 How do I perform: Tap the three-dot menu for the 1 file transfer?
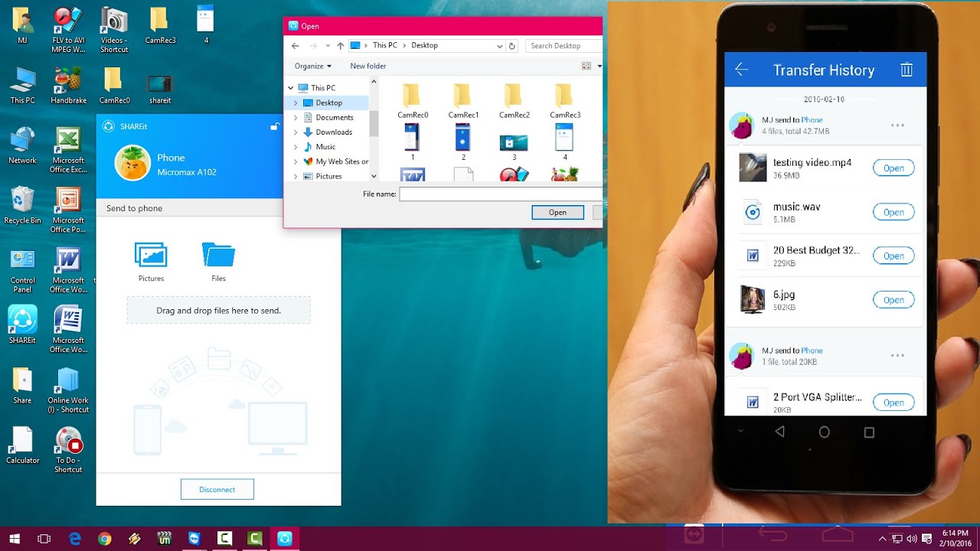click(897, 355)
